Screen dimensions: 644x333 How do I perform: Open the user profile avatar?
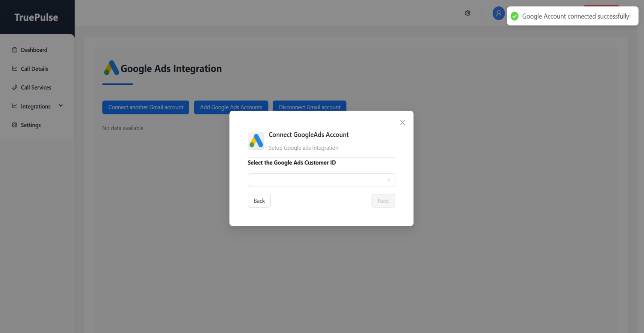pyautogui.click(x=498, y=14)
